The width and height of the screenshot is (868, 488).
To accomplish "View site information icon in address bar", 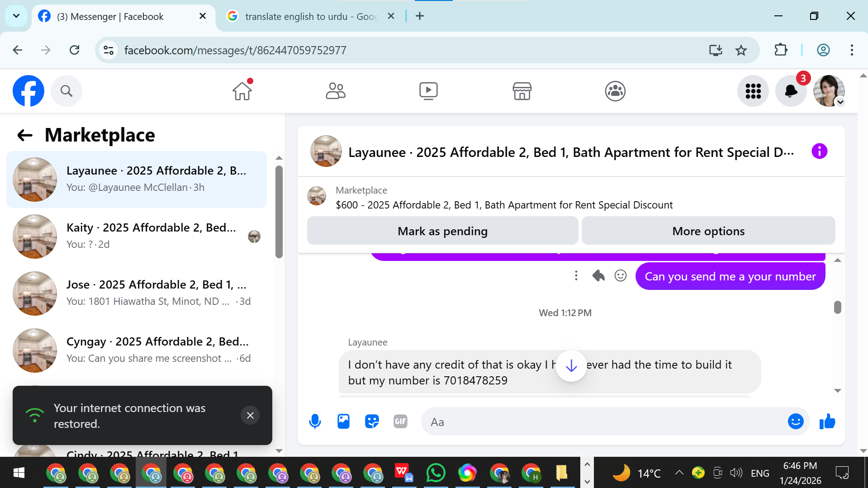I will pos(108,50).
